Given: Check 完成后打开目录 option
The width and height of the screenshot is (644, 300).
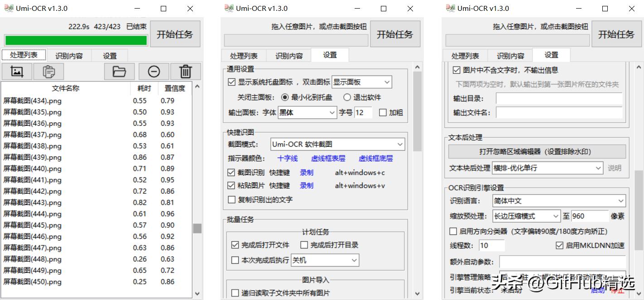Looking at the screenshot, I should (303, 245).
